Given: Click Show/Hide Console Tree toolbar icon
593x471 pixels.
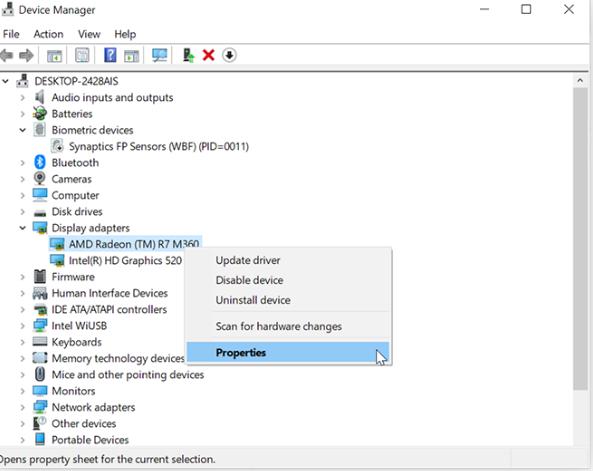Looking at the screenshot, I should coord(54,56).
